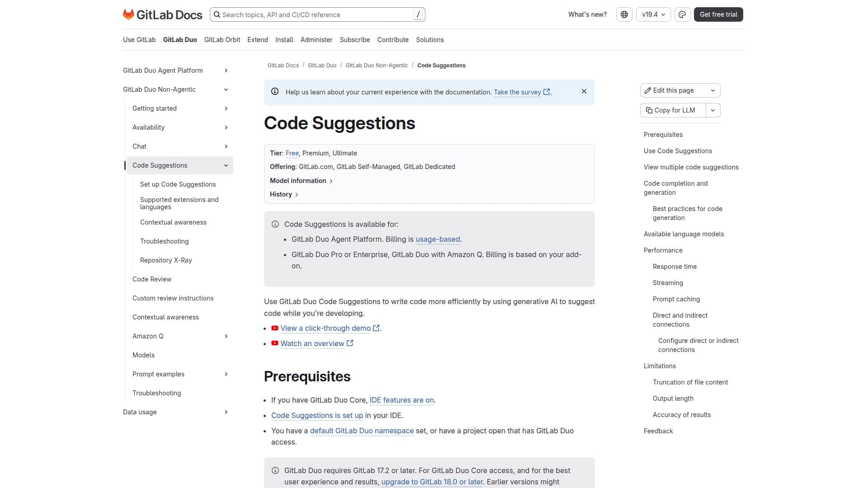
Task: Follow the Code Suggestions is set up link
Action: [x=317, y=415]
